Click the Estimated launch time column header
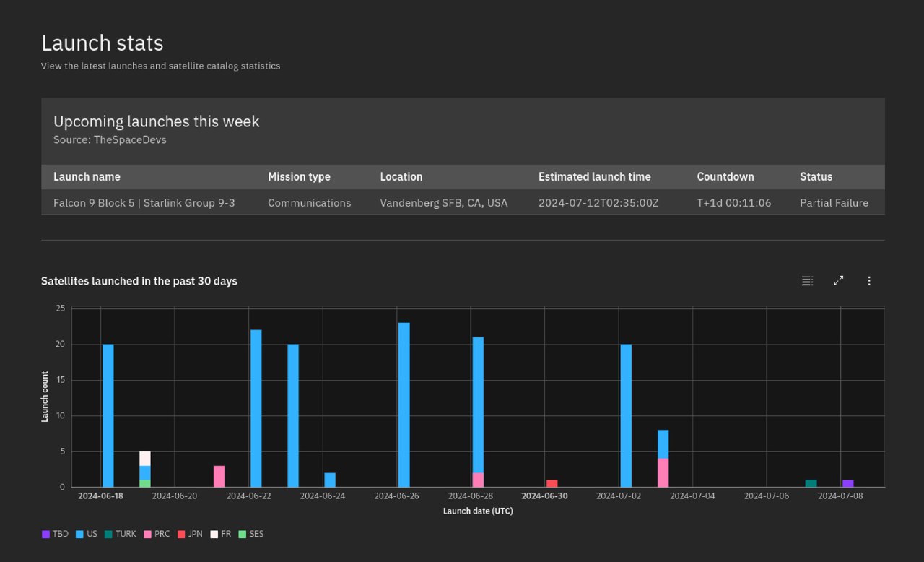 (594, 177)
